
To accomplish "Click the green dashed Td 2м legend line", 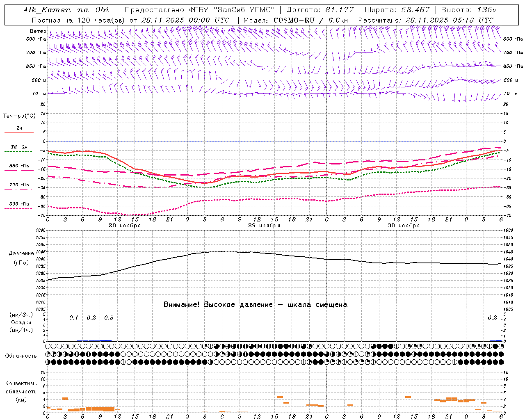I will [18, 152].
